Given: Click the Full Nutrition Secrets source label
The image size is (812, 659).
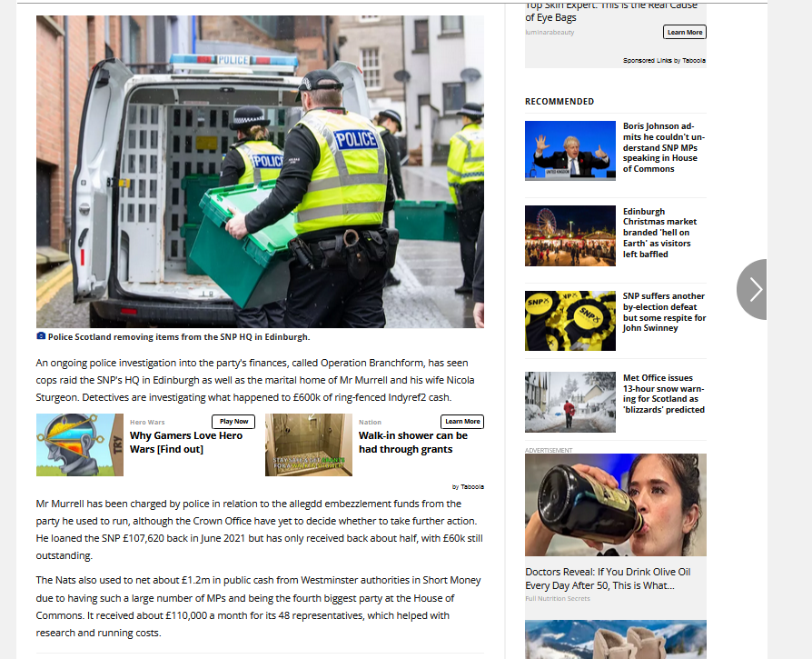Looking at the screenshot, I should click(x=558, y=598).
